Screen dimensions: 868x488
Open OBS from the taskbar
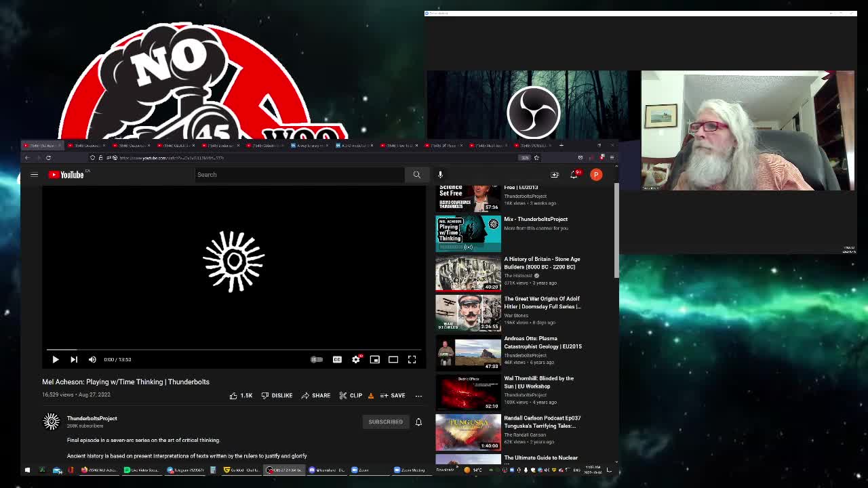tap(283, 470)
